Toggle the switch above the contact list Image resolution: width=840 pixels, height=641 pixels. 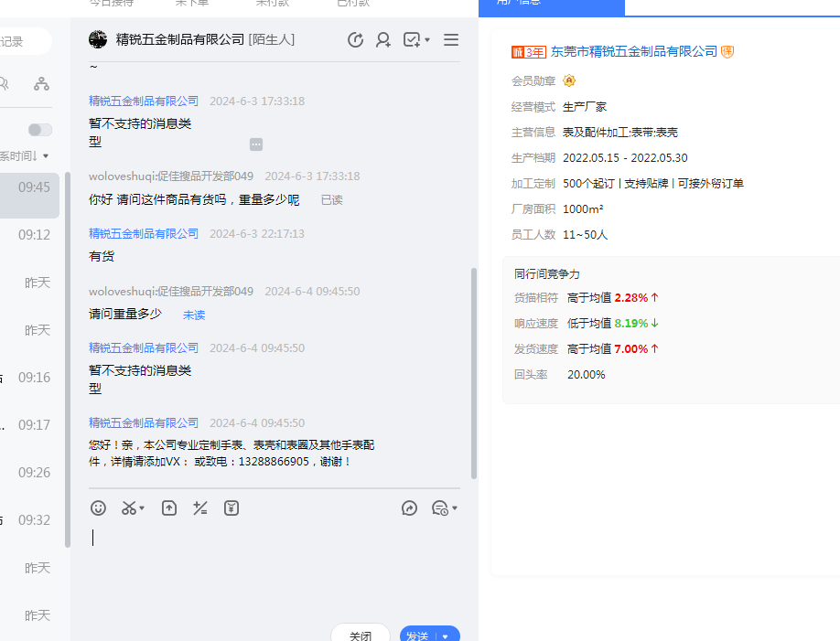(x=40, y=130)
